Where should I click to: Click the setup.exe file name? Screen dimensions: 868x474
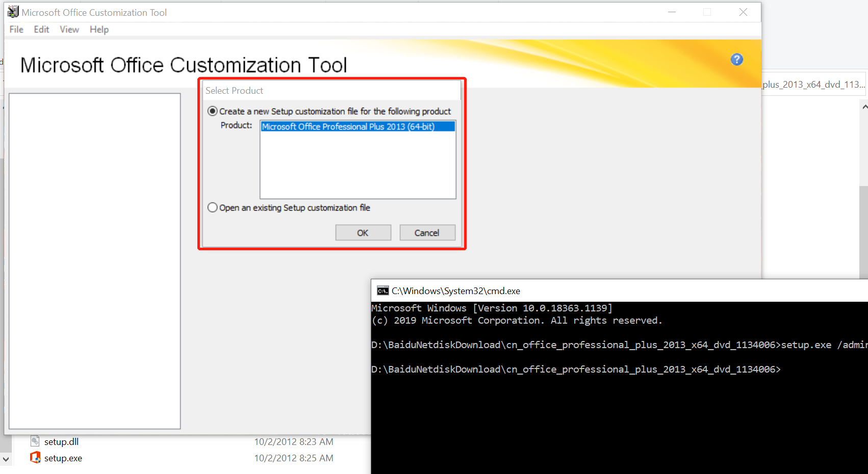pos(63,458)
